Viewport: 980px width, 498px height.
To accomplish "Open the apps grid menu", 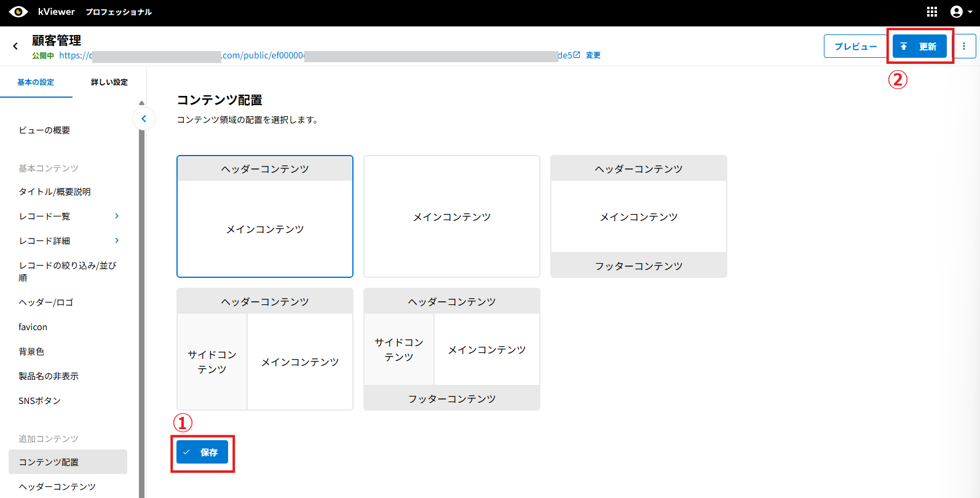I will (931, 12).
